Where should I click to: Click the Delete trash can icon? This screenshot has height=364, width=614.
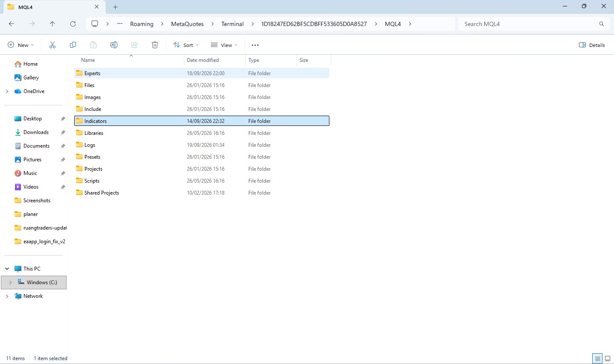tap(155, 45)
